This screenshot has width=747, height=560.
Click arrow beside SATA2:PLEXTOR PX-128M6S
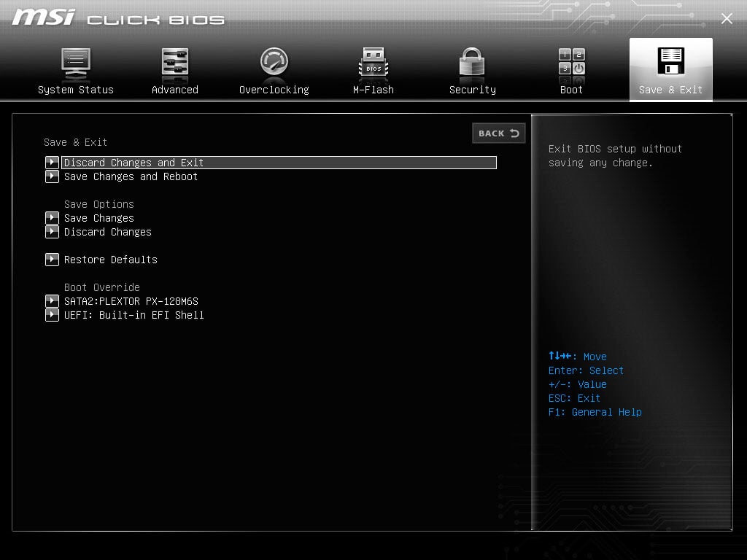pyautogui.click(x=52, y=301)
